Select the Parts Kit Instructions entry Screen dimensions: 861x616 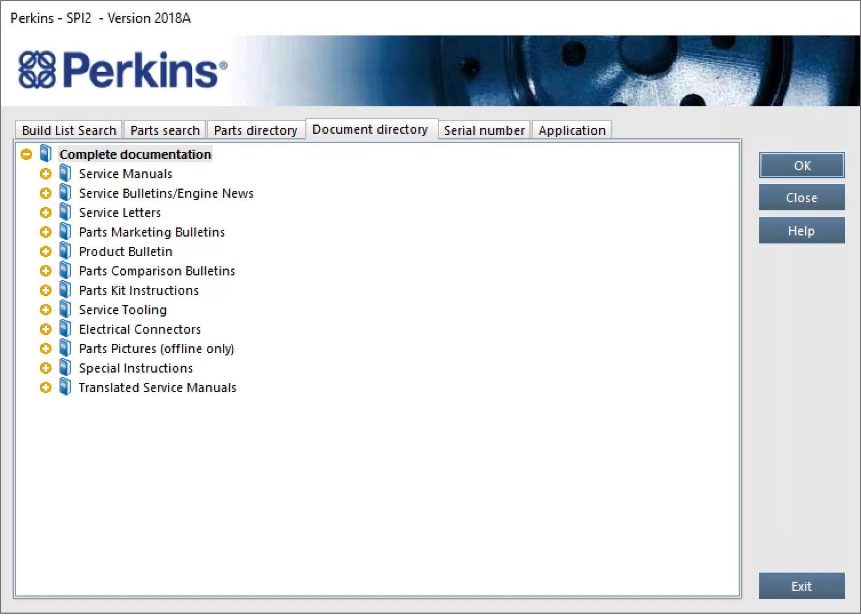(138, 290)
